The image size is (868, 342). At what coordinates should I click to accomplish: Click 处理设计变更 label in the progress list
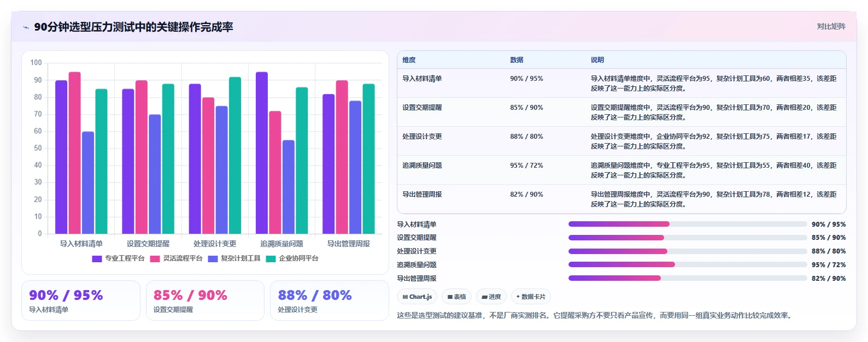click(417, 251)
